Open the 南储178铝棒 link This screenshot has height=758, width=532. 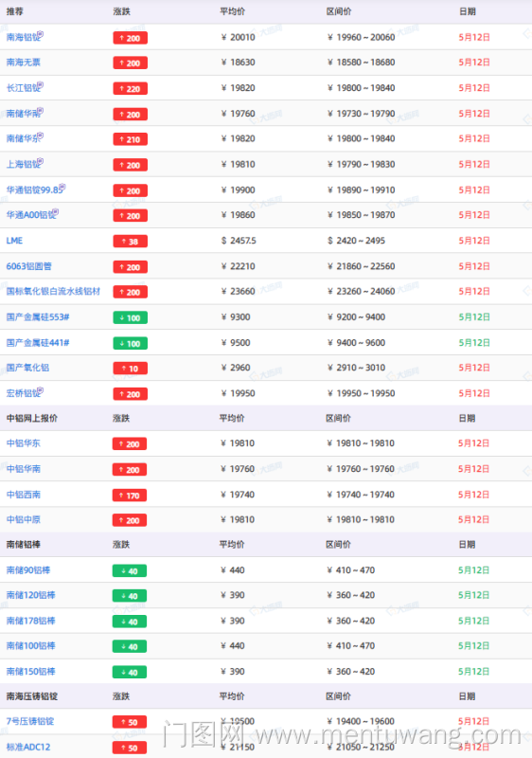30,621
